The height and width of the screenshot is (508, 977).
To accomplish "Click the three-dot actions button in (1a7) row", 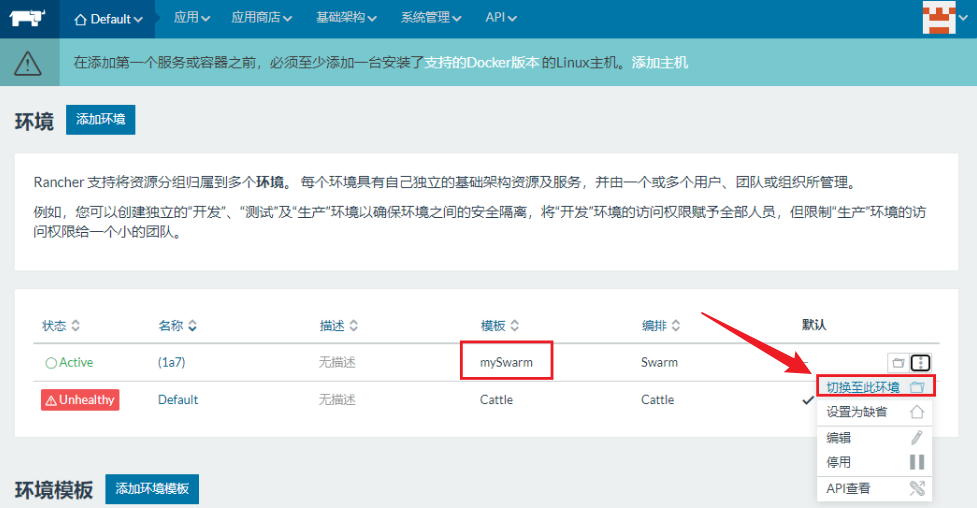I will (x=920, y=363).
